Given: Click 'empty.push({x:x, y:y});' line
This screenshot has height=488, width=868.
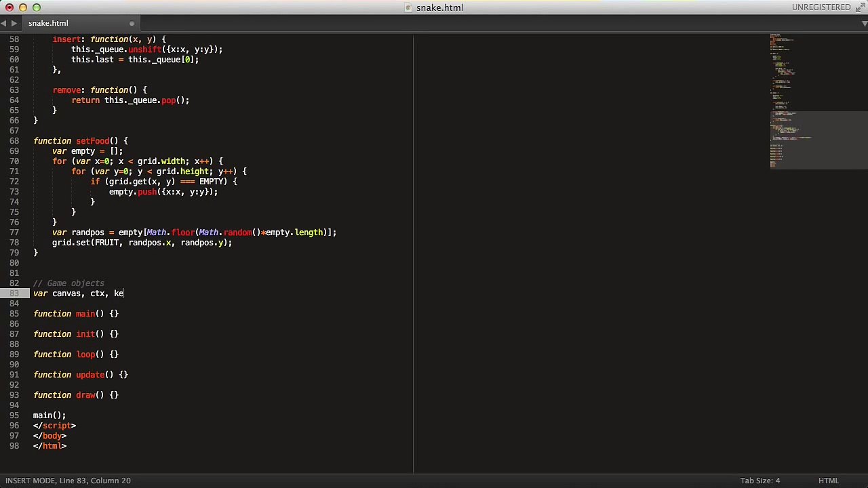Looking at the screenshot, I should pyautogui.click(x=163, y=192).
